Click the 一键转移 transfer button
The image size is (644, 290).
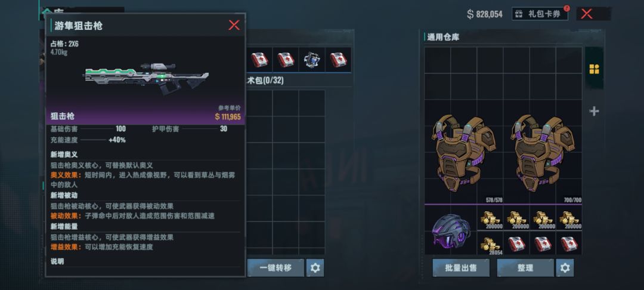coord(275,268)
